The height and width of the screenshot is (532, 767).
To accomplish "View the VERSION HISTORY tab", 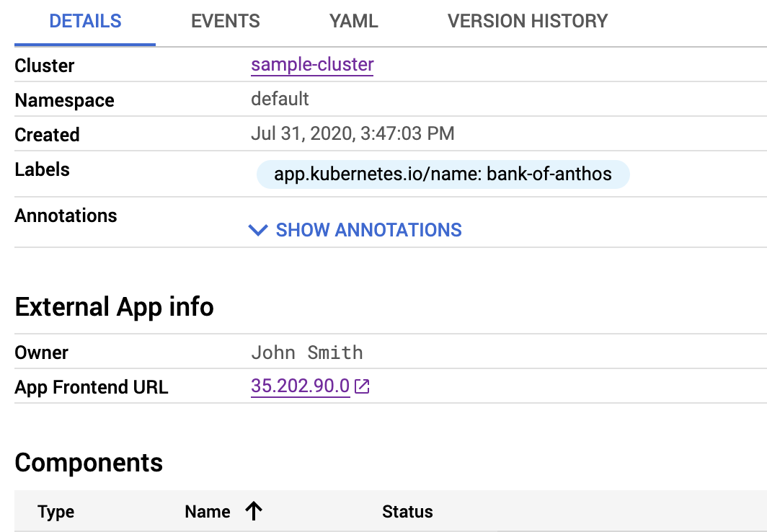I will point(527,21).
